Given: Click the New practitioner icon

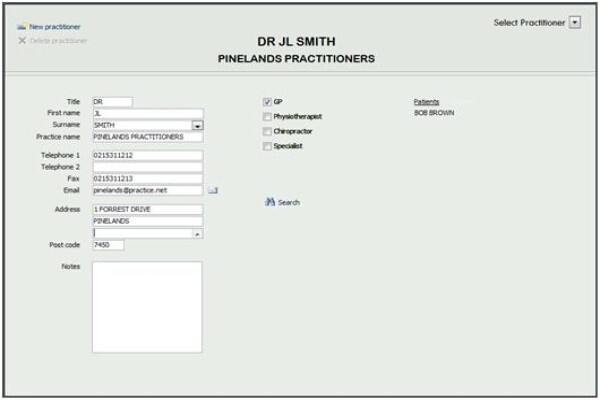Looking at the screenshot, I should click(x=21, y=27).
